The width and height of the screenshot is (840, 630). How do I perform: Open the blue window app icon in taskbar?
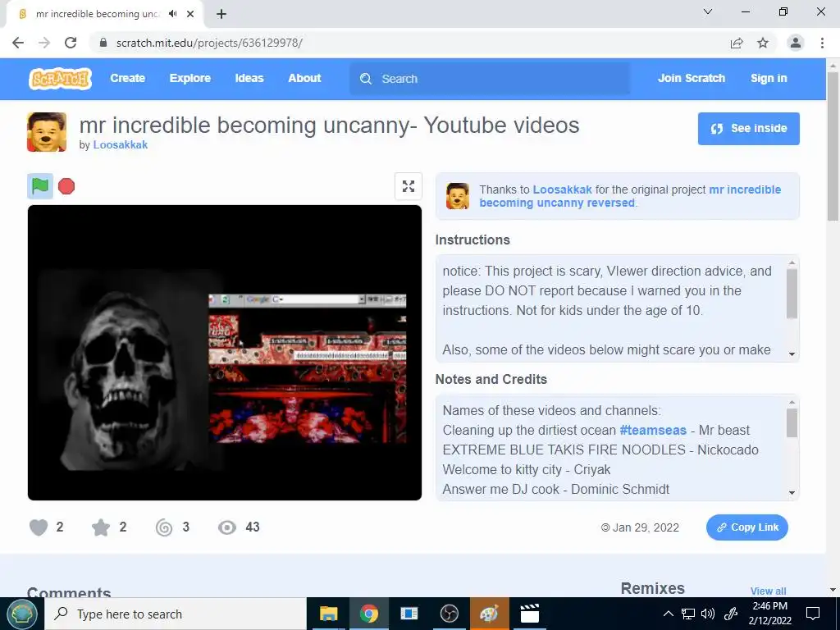tap(409, 614)
